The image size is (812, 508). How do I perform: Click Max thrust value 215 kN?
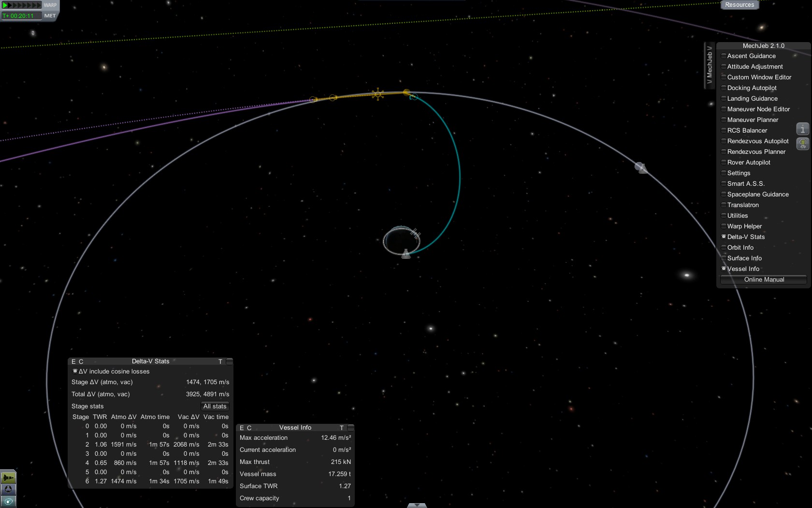pos(341,462)
